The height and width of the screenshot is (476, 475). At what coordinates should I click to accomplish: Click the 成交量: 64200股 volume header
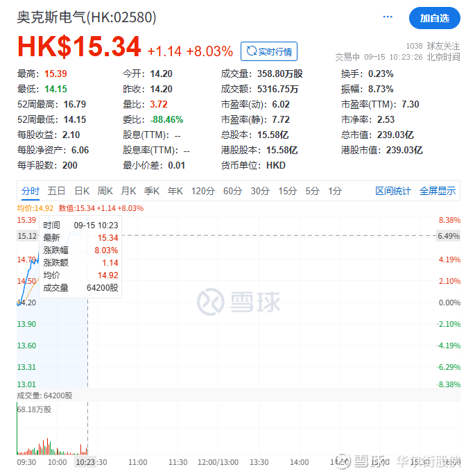click(x=44, y=396)
